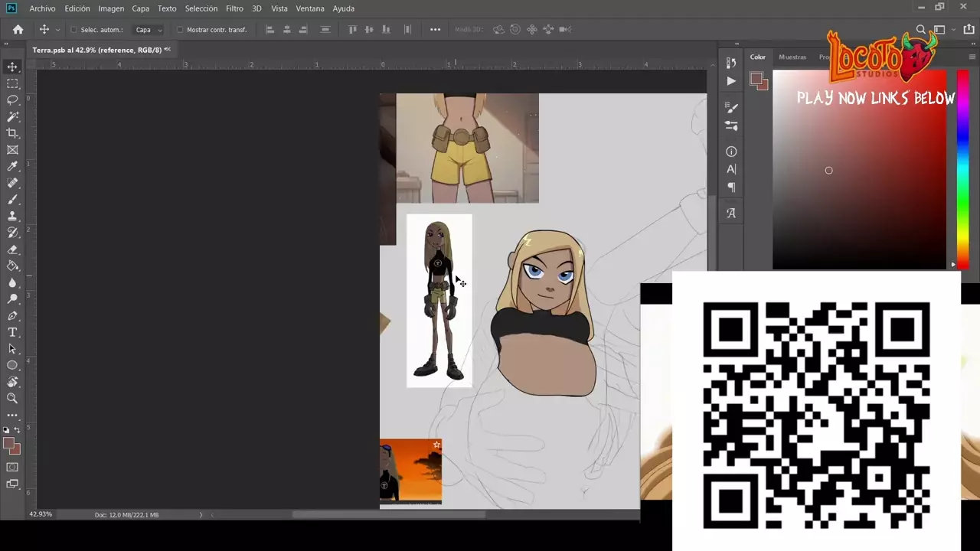This screenshot has height=551, width=980.
Task: Enable the Selec. autom. checkbox
Action: click(73, 30)
